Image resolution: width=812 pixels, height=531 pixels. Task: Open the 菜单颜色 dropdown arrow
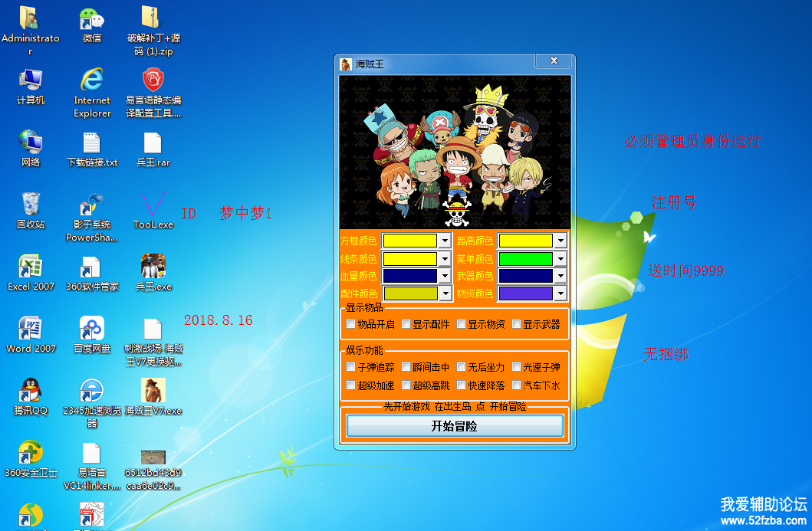pos(561,258)
